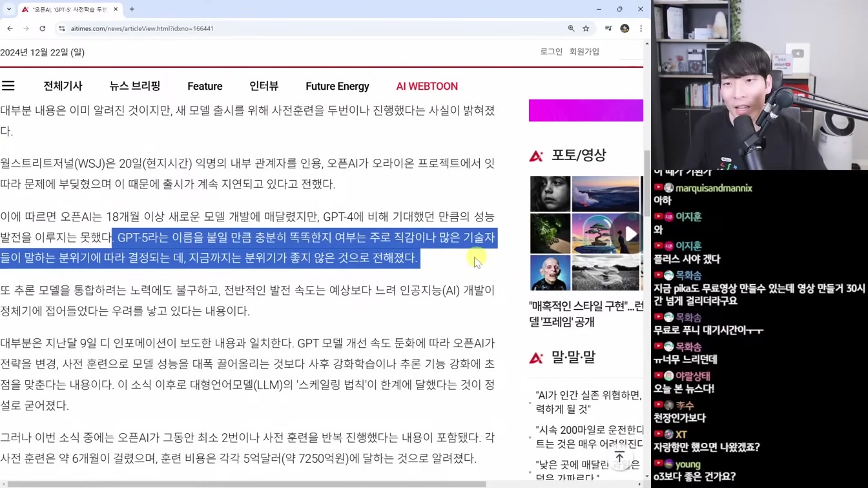This screenshot has width=868, height=488.
Task: Open a new browser tab
Action: point(132,9)
